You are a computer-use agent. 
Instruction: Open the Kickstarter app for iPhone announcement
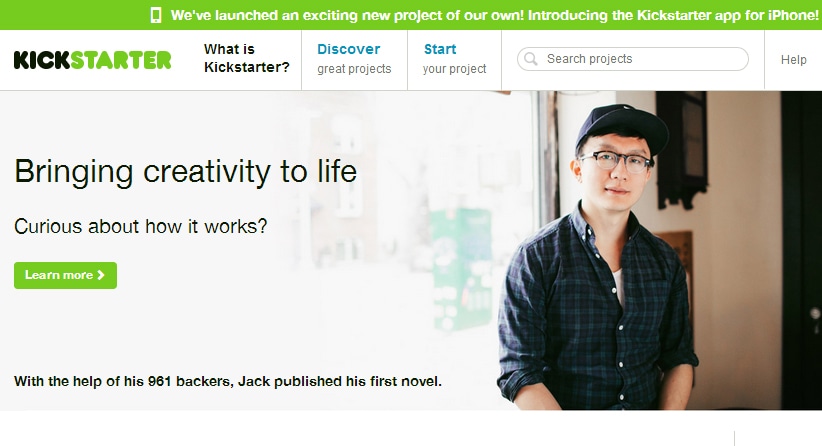pyautogui.click(x=494, y=15)
